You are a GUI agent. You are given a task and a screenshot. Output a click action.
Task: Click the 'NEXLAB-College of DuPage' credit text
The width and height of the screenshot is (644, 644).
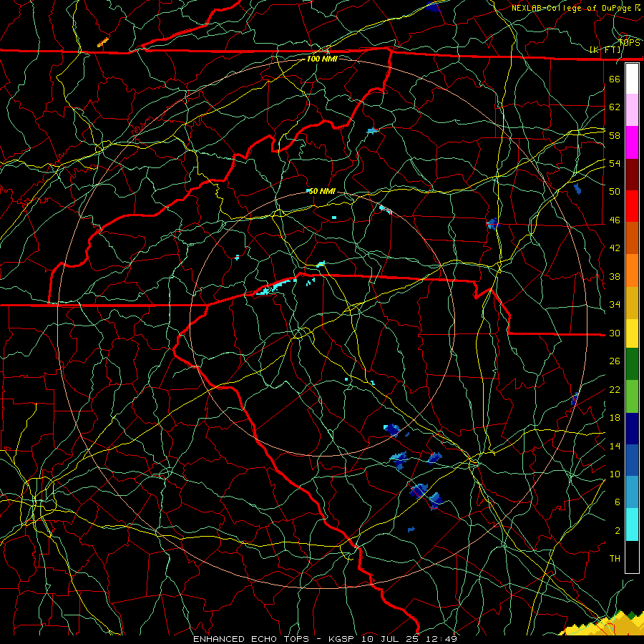click(x=572, y=8)
